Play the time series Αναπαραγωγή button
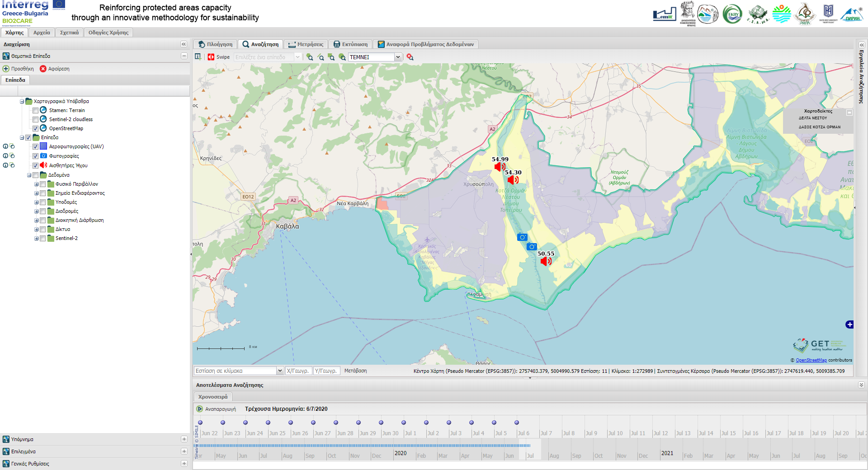Viewport: 868px width, 470px height. click(199, 409)
